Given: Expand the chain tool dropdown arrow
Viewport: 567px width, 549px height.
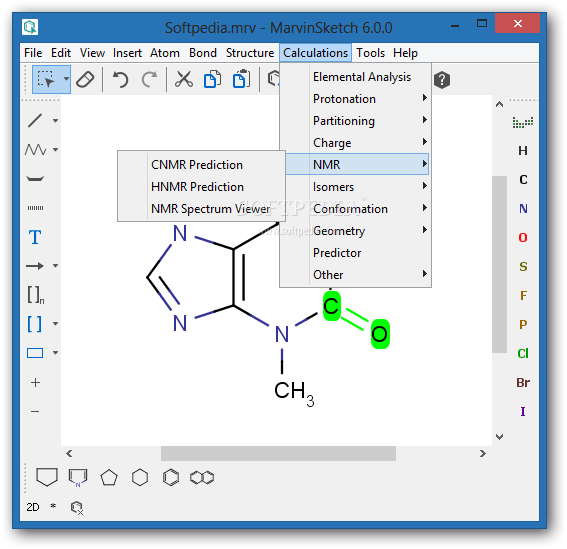Looking at the screenshot, I should (x=55, y=149).
